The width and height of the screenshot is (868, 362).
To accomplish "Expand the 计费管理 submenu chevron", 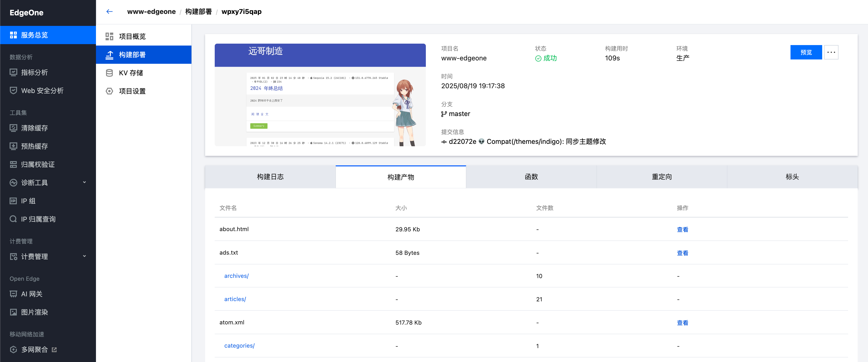I will 84,256.
